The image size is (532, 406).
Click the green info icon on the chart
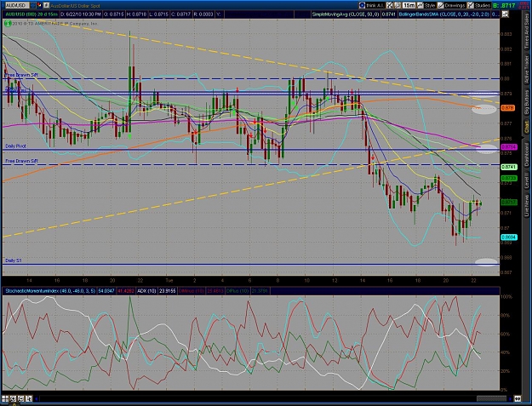tap(8, 23)
